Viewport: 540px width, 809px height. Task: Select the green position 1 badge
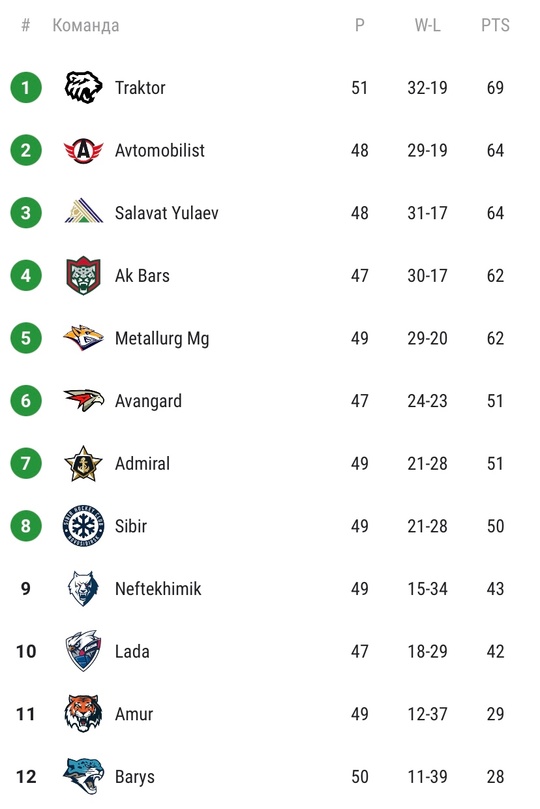[x=26, y=87]
